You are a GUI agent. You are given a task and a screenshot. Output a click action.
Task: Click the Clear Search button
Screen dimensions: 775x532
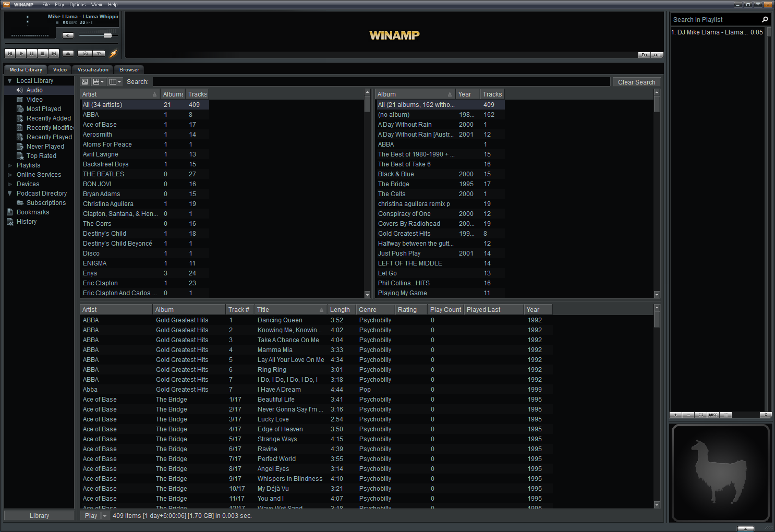click(x=636, y=82)
